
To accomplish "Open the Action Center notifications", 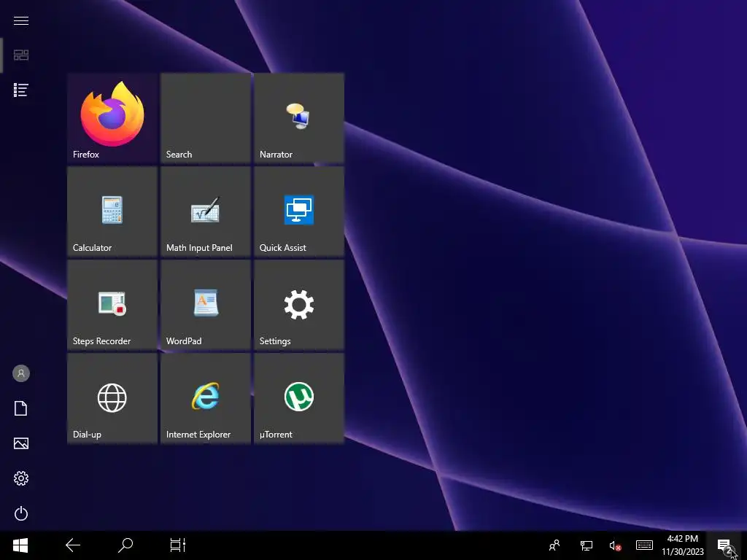I will tap(725, 545).
